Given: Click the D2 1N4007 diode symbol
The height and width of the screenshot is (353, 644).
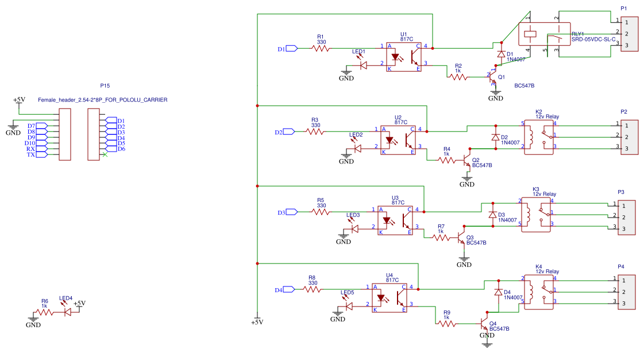Looking at the screenshot, I should click(x=496, y=137).
